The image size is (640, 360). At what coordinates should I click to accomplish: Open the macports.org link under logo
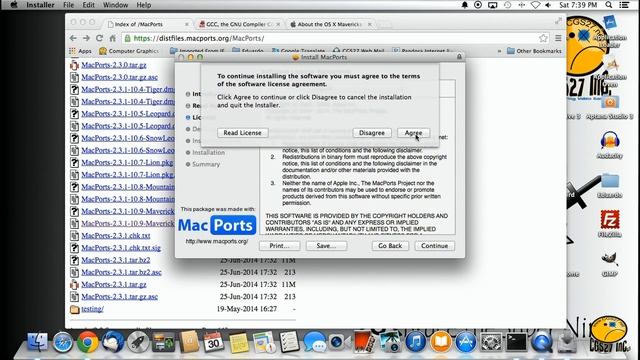[x=217, y=241]
